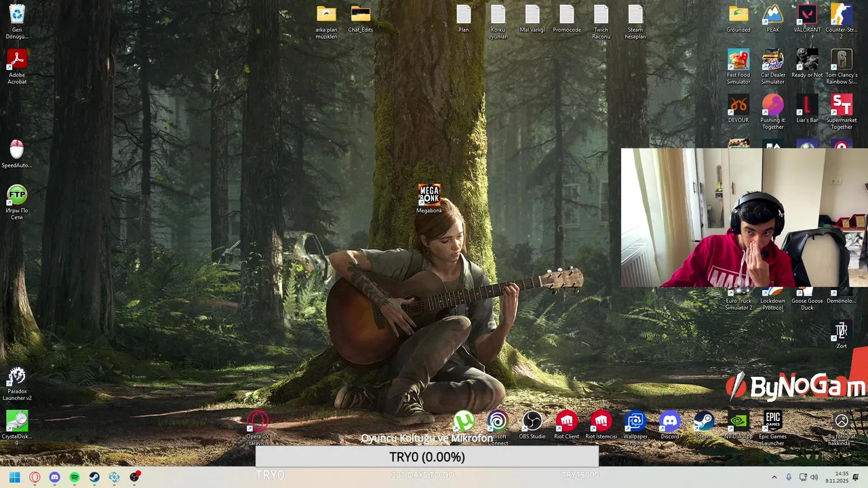Select the Lockdown Protocol label

pos(772,304)
